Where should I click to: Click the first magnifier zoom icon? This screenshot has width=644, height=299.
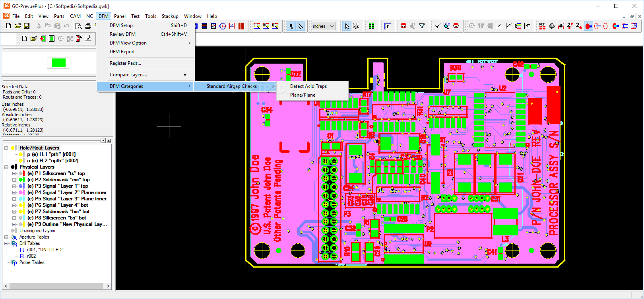pyautogui.click(x=257, y=26)
